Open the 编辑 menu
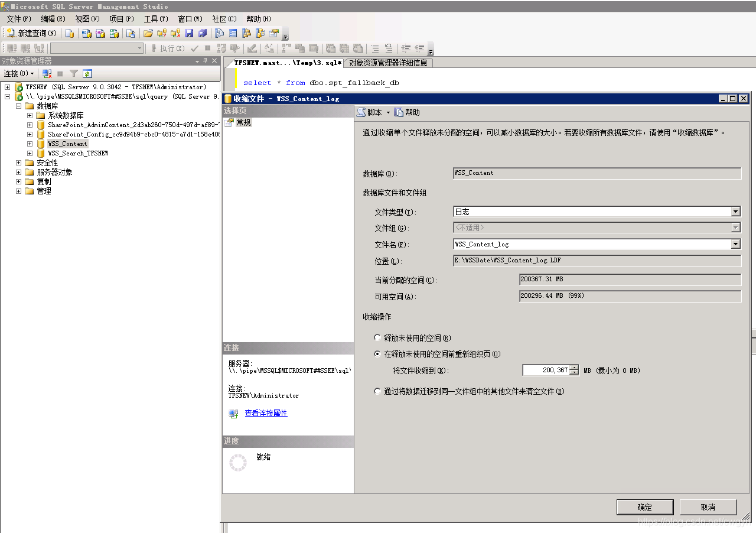Screen dimensions: 756x533 (x=53, y=19)
